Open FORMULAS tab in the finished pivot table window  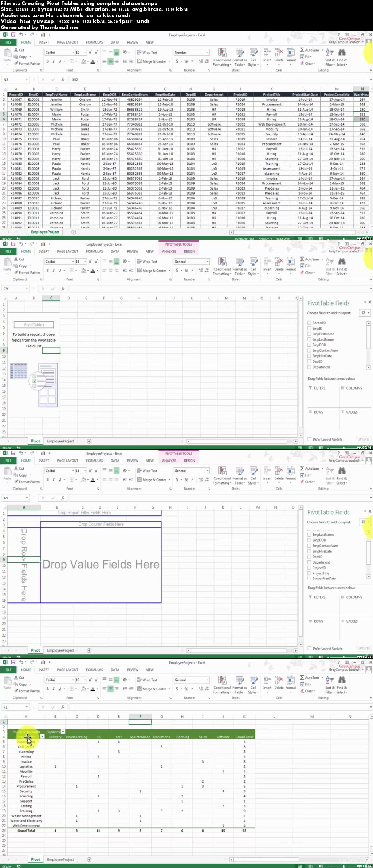tap(94, 670)
